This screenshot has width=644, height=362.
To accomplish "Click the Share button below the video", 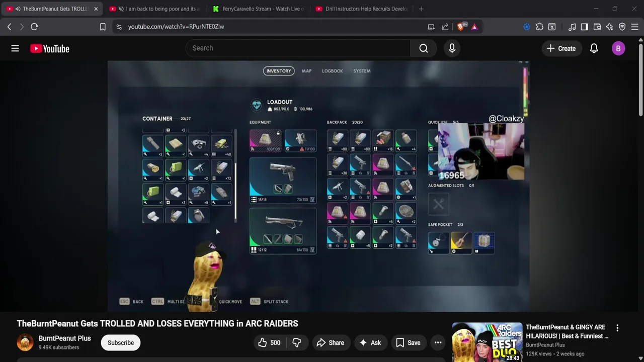I will tap(331, 343).
